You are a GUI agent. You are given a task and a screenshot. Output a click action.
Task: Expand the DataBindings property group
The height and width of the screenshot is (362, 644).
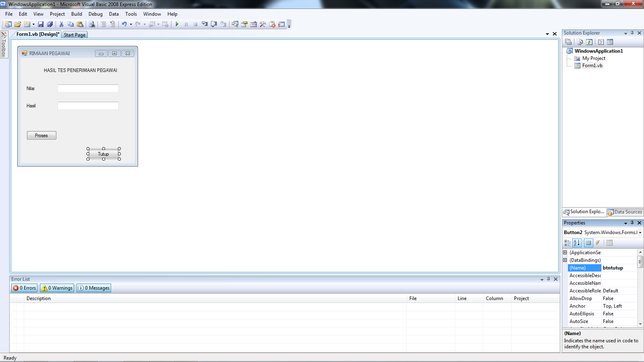click(x=566, y=260)
